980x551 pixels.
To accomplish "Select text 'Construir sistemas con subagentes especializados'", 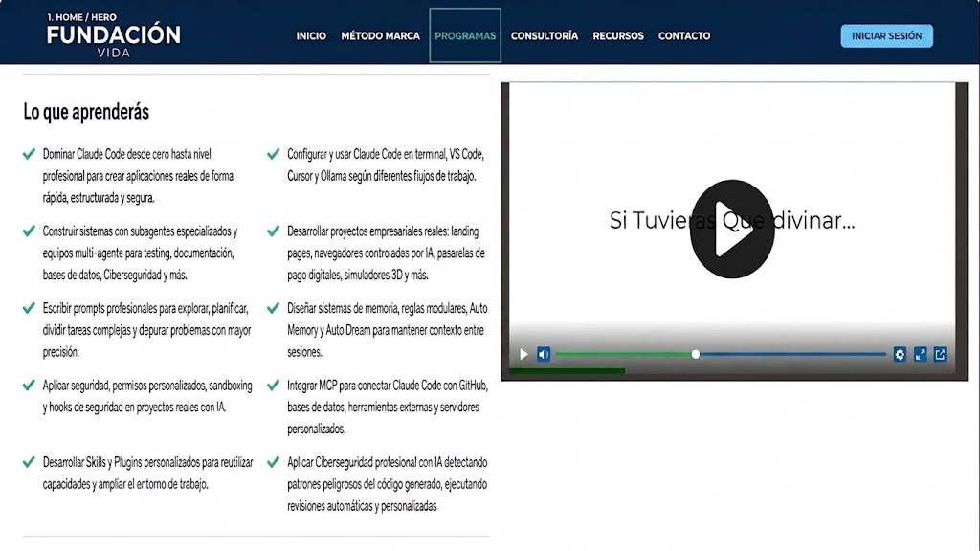I will click(x=138, y=231).
